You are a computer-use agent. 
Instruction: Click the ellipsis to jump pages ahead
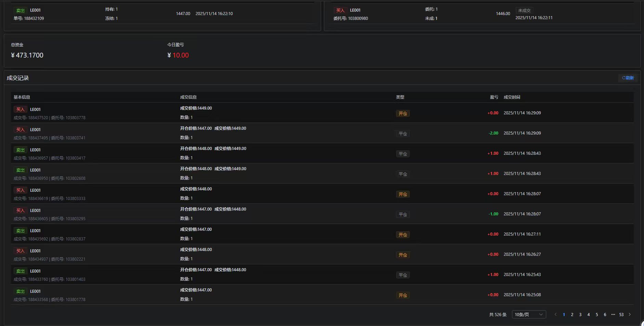(613, 314)
